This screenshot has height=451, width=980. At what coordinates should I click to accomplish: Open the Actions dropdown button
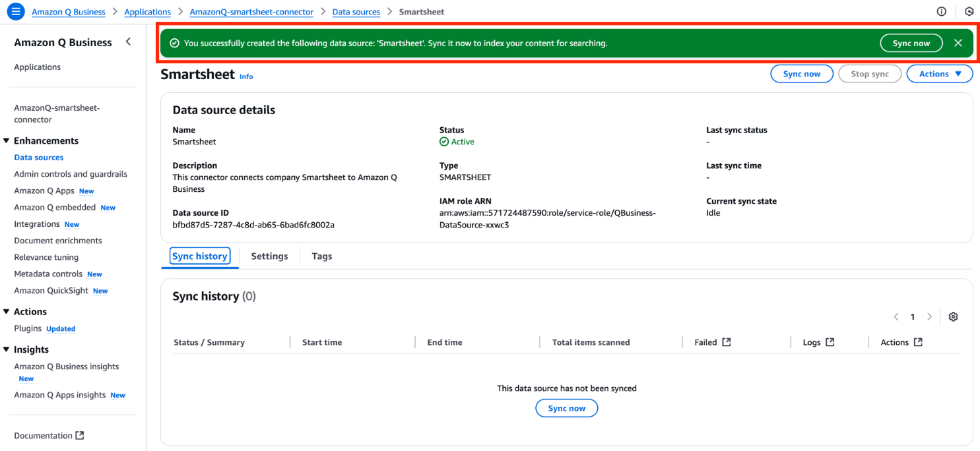940,74
